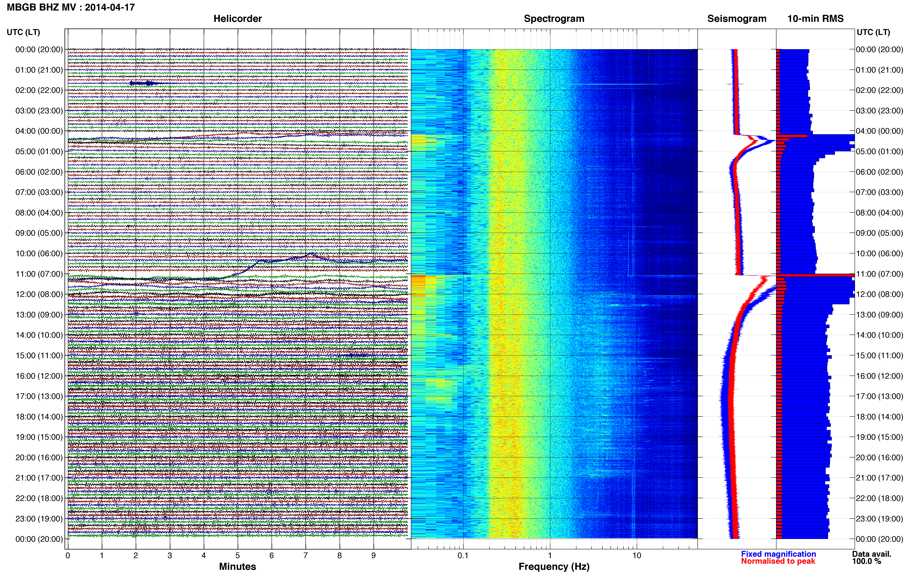Click the right 'UTC (LT)' axis label
The width and height of the screenshot is (924, 578).
[x=873, y=32]
